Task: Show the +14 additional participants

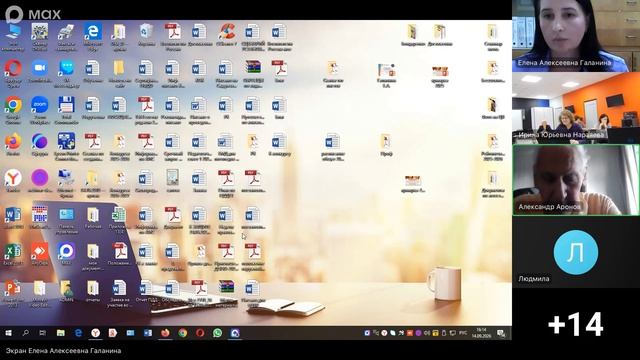Action: coord(576,324)
